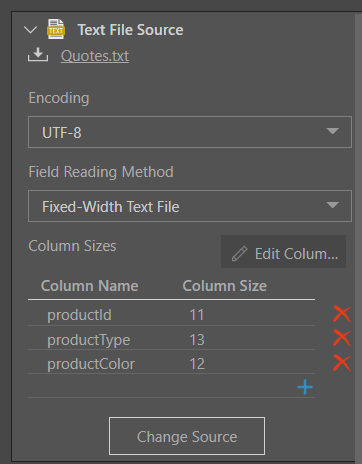The image size is (362, 464).
Task: Open the Field Reading Method dropdown
Action: coord(190,206)
